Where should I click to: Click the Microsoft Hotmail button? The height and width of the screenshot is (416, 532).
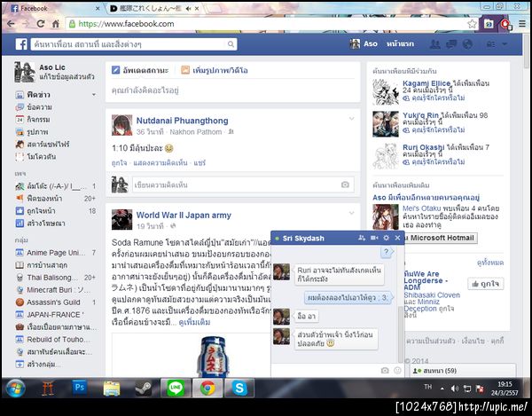pyautogui.click(x=441, y=238)
